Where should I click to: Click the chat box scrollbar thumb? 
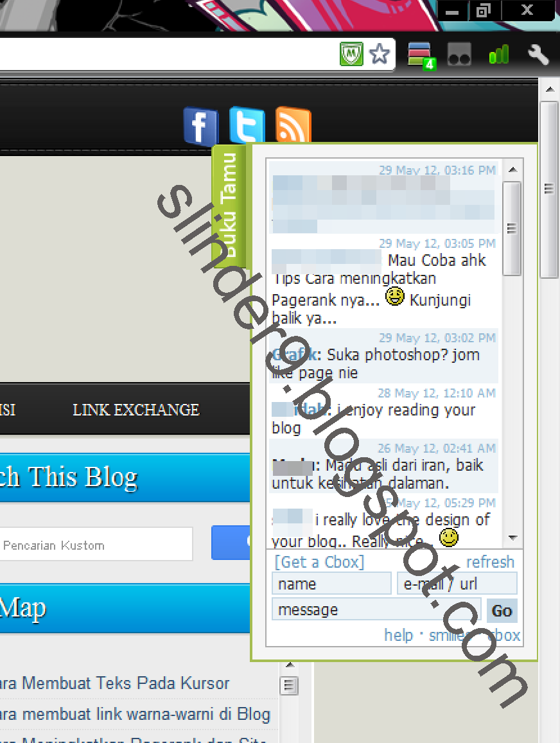pyautogui.click(x=512, y=229)
